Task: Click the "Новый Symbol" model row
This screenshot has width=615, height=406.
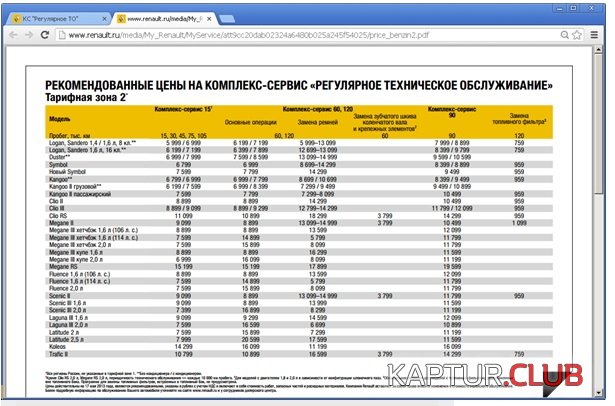Action: pyautogui.click(x=299, y=172)
